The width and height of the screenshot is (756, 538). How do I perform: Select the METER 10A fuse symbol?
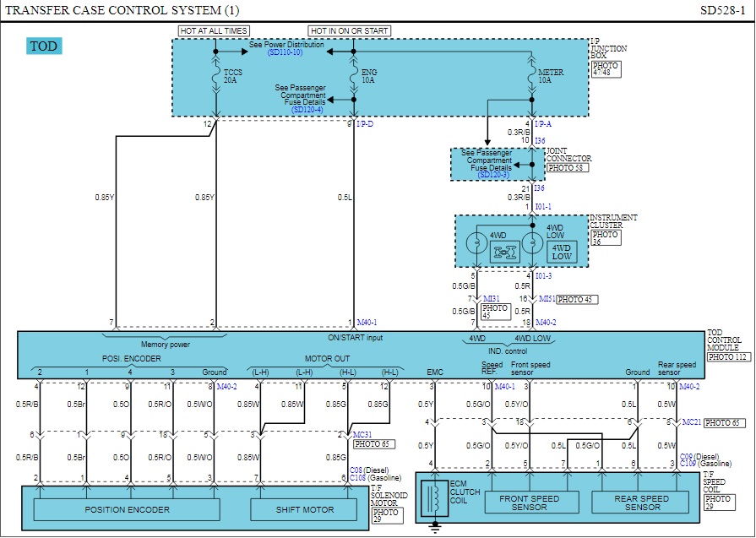(531, 77)
